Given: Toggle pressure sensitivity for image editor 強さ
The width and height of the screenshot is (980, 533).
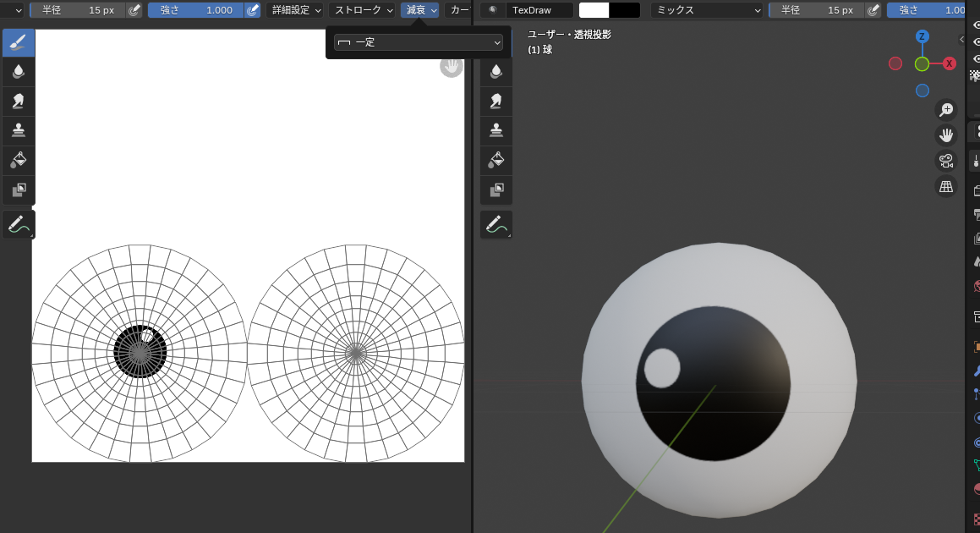Looking at the screenshot, I should tap(252, 10).
